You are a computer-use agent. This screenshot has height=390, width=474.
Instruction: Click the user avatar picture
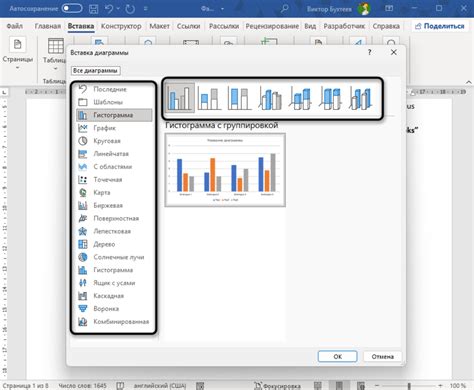(x=364, y=9)
